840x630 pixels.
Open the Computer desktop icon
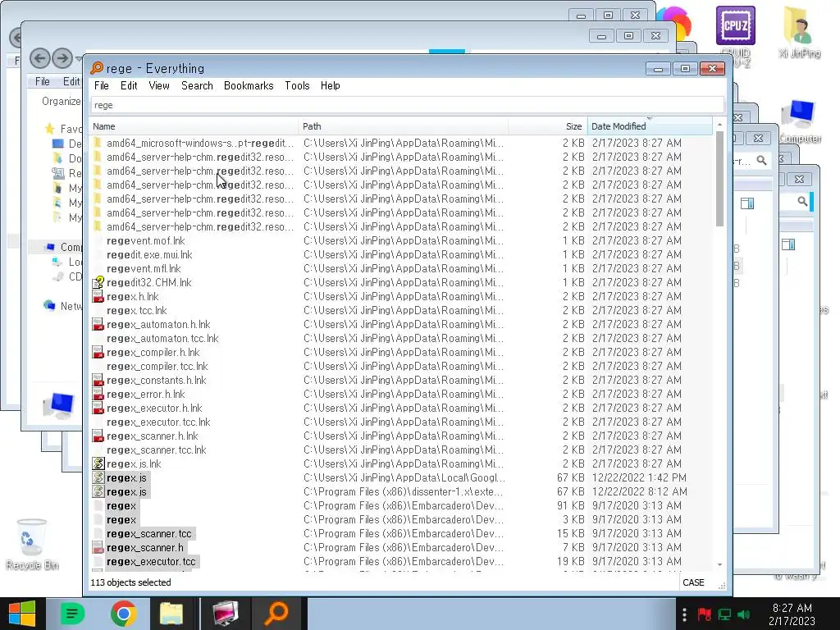point(800,121)
